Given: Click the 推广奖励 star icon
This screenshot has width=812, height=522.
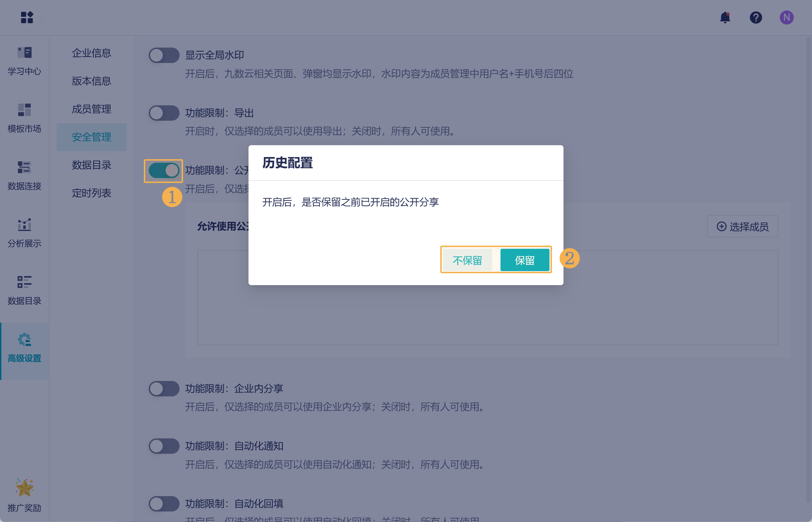Looking at the screenshot, I should [24, 488].
